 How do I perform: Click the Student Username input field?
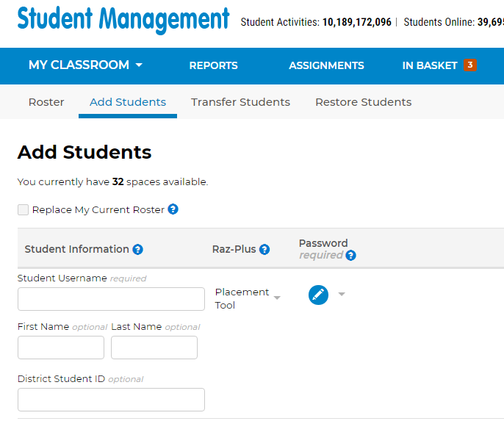[x=111, y=299]
